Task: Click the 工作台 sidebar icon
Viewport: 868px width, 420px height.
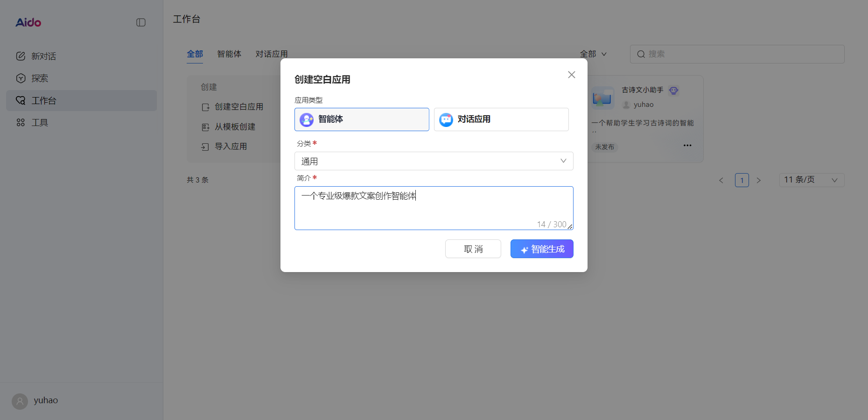Action: click(21, 100)
